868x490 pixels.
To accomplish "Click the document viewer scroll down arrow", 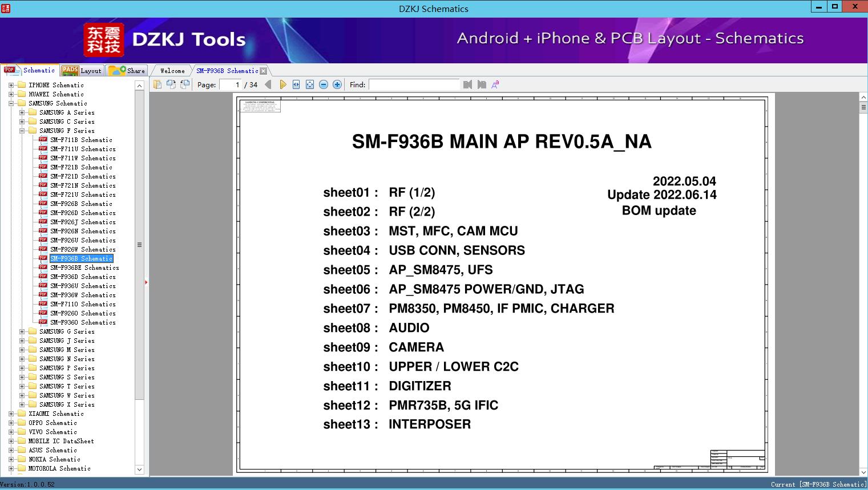I will [x=863, y=472].
